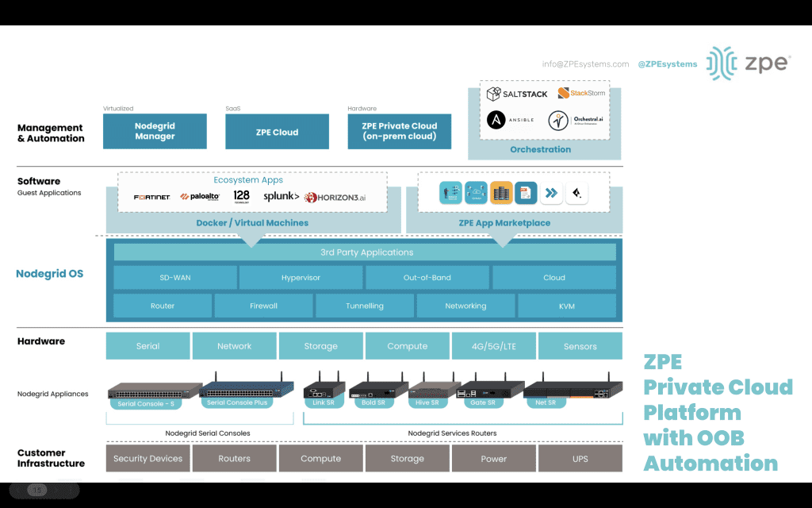The width and height of the screenshot is (812, 508).
Task: Click the Serial Console - S appliance
Action: (153, 395)
